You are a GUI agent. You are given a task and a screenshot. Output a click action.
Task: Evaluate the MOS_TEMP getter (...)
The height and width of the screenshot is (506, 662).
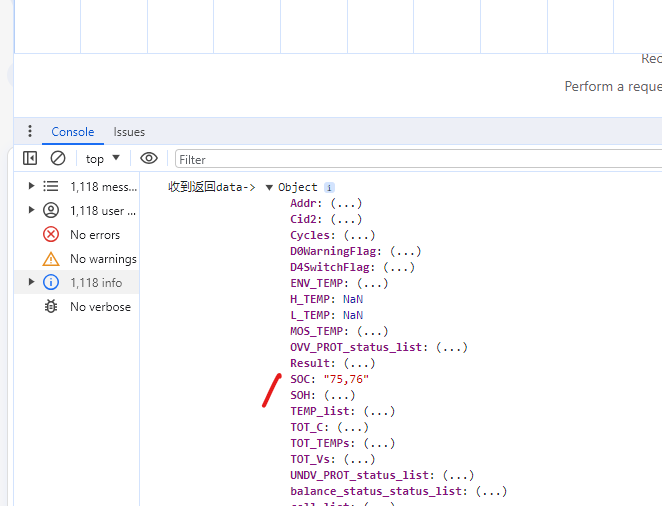click(x=372, y=331)
